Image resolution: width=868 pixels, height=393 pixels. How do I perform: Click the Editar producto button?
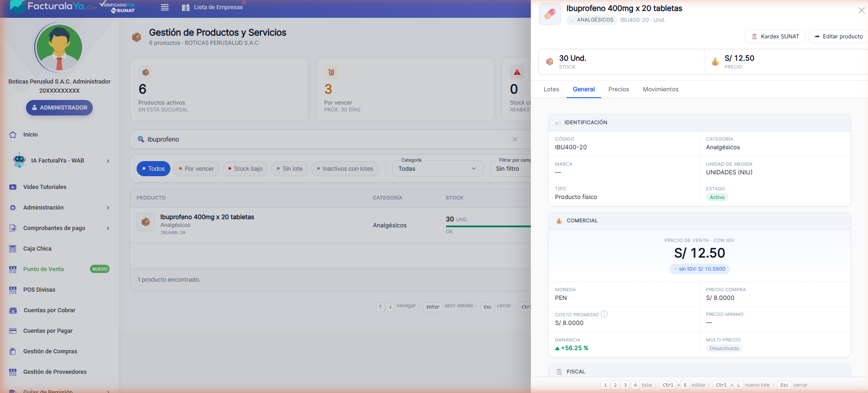point(838,37)
